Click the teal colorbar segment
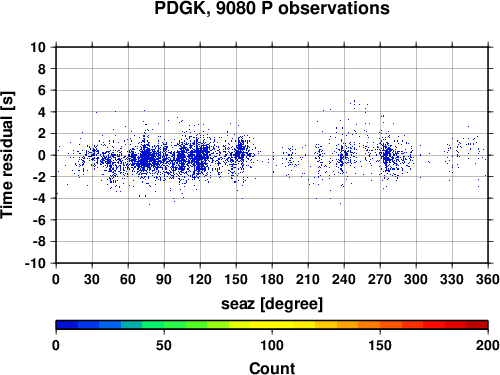The image size is (500, 375). click(132, 325)
